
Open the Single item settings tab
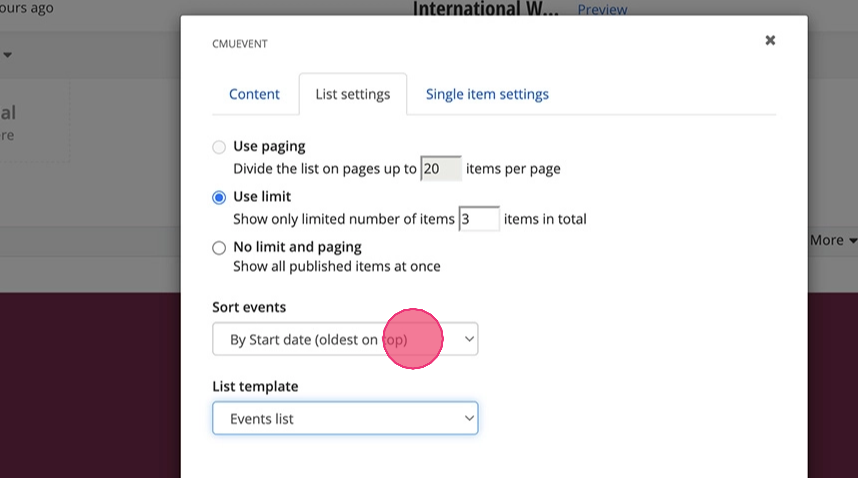click(x=487, y=94)
